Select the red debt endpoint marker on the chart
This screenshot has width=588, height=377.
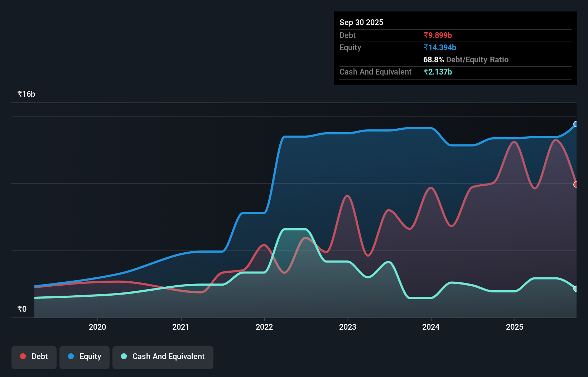576,185
